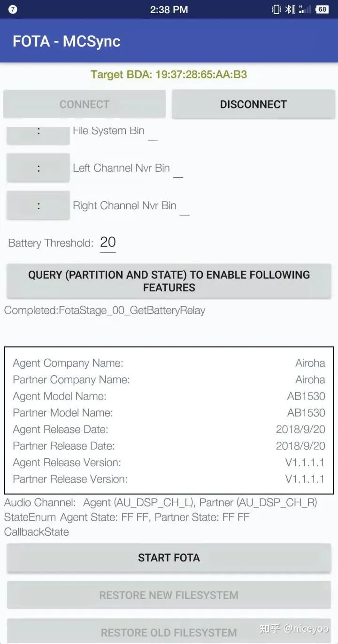This screenshot has width=338, height=644.
Task: Tap the Partner Release Version V1.1.1.1 value
Action: pyautogui.click(x=305, y=479)
